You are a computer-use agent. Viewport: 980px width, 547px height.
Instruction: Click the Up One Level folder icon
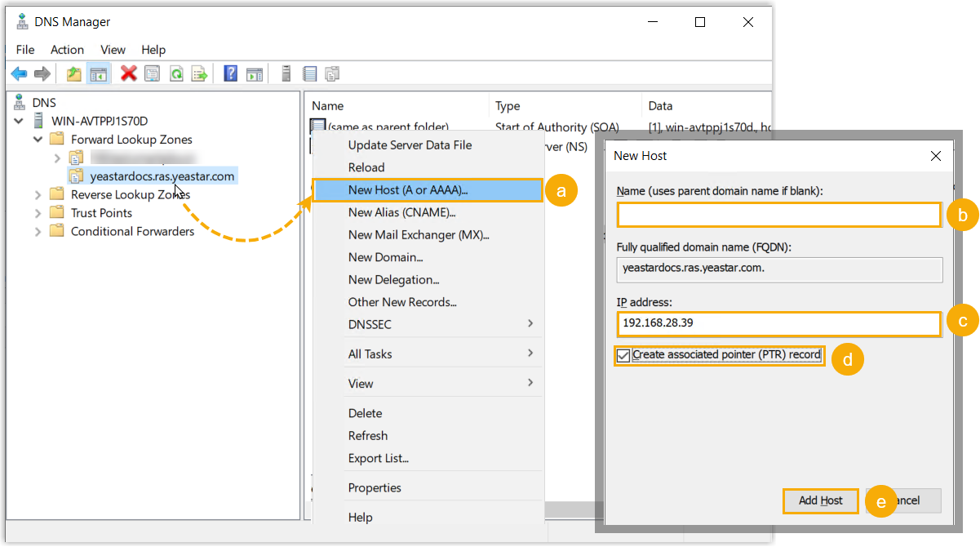[x=74, y=74]
